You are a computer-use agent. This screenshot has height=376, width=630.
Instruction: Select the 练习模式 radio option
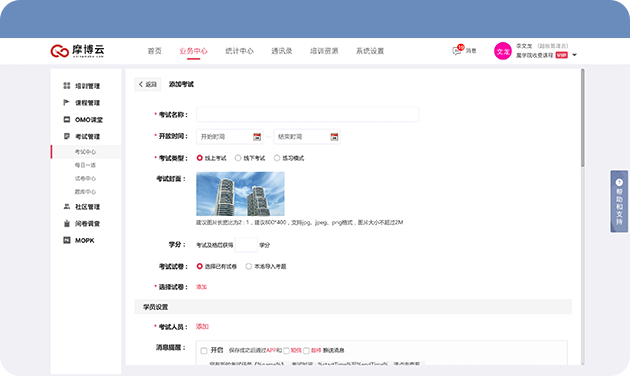click(x=277, y=158)
